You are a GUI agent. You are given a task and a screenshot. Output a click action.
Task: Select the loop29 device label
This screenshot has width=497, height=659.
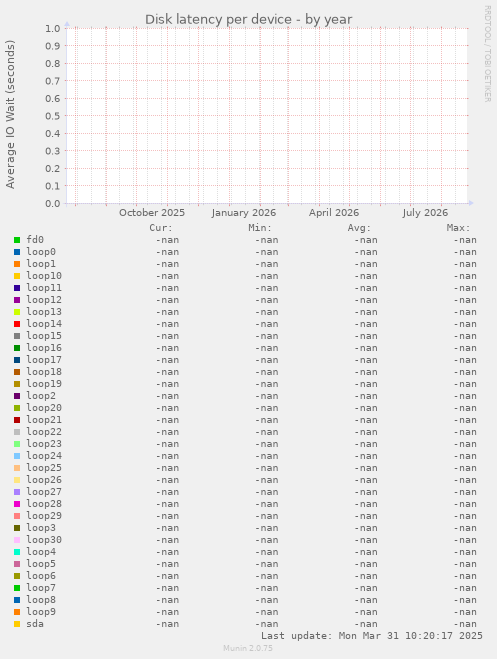[44, 516]
